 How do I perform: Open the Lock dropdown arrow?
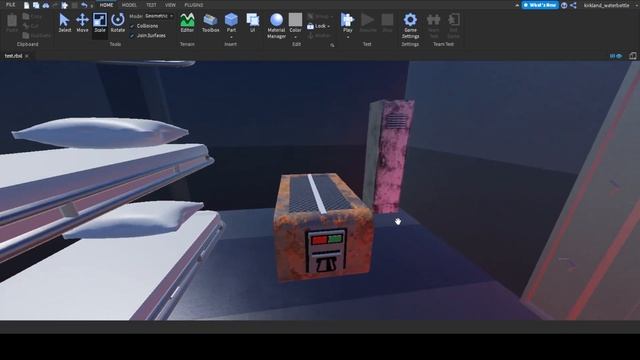coord(329,27)
